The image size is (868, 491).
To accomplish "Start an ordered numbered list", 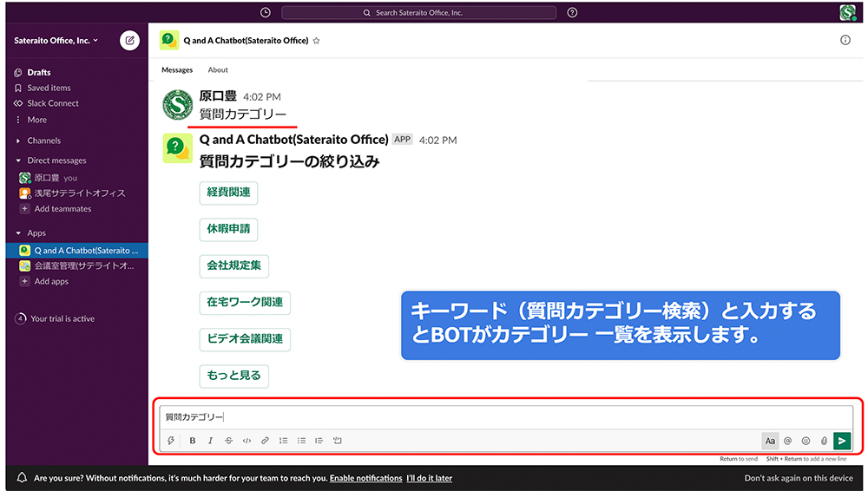I will [284, 441].
